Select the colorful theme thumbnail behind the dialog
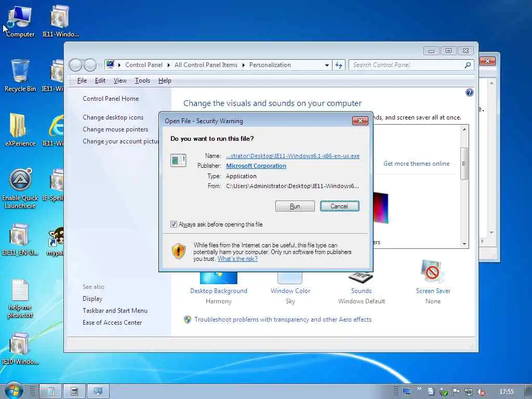 coord(381,208)
